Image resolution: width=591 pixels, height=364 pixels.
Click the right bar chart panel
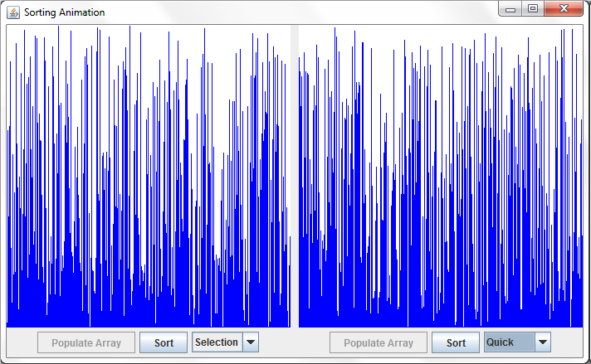[x=441, y=176]
